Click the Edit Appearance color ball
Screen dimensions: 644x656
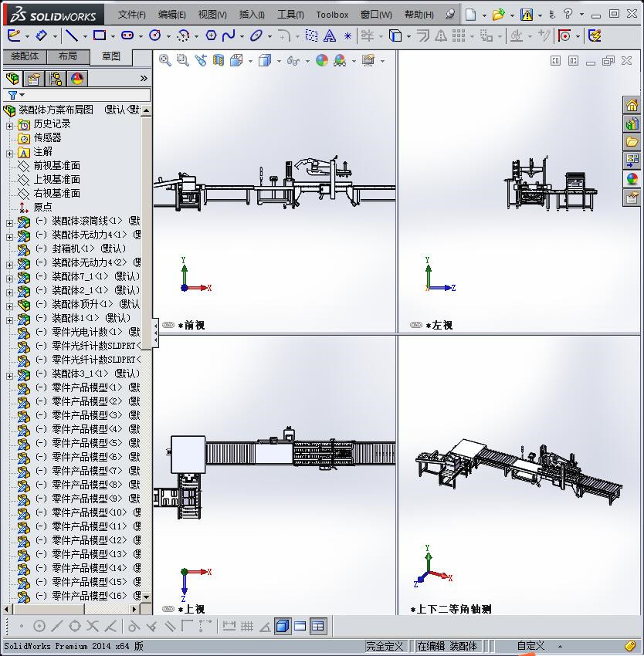[322, 60]
